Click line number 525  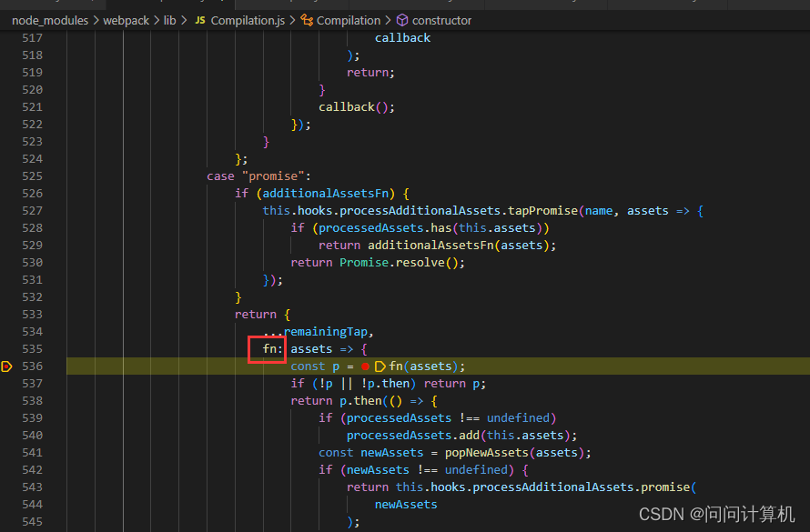pos(32,176)
